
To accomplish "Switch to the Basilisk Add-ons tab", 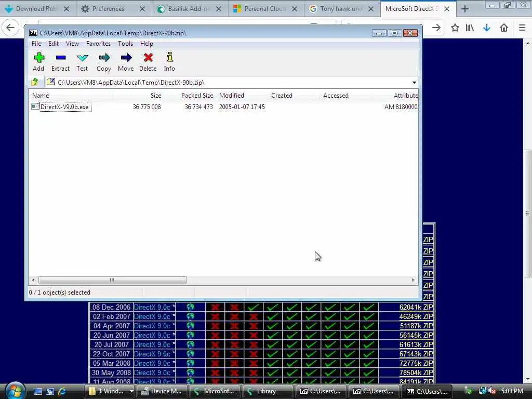I will (189, 9).
